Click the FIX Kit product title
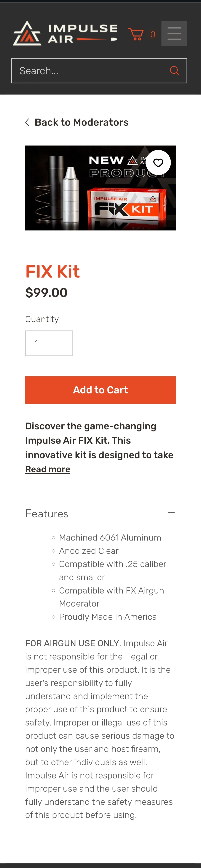This screenshot has width=201, height=868. [52, 272]
